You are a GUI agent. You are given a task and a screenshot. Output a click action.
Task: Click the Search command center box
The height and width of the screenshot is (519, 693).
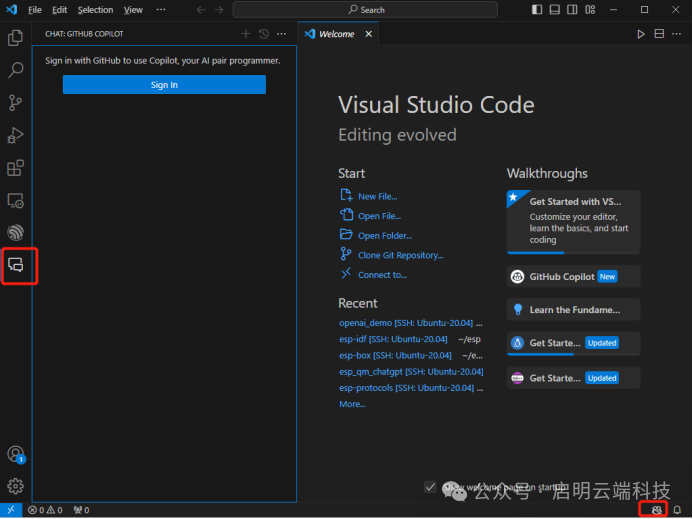[366, 10]
